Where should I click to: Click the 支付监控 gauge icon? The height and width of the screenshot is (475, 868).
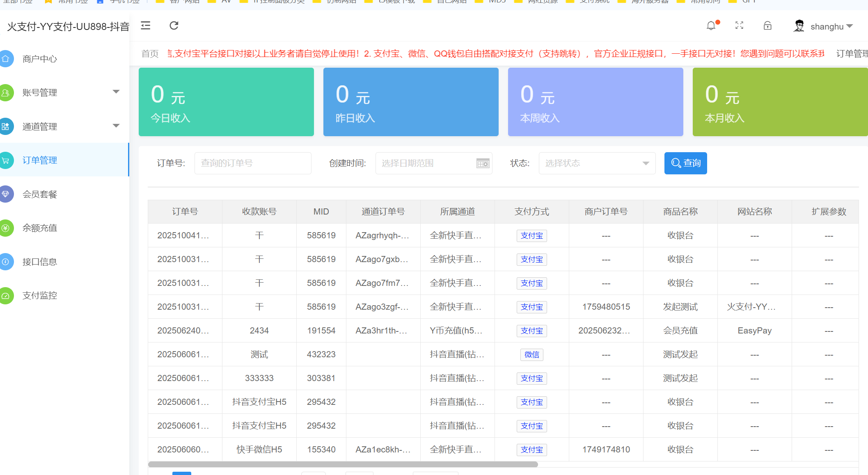pyautogui.click(x=6, y=295)
